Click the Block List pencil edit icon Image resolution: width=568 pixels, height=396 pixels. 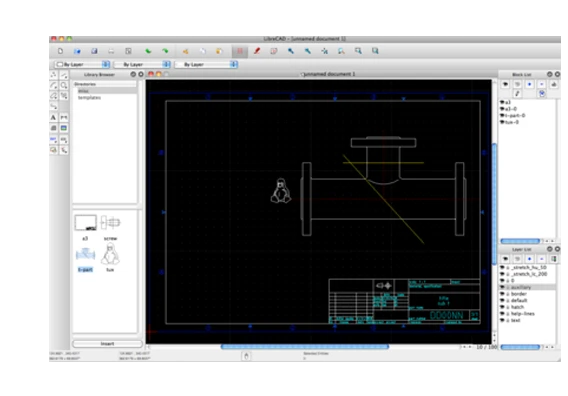(517, 94)
